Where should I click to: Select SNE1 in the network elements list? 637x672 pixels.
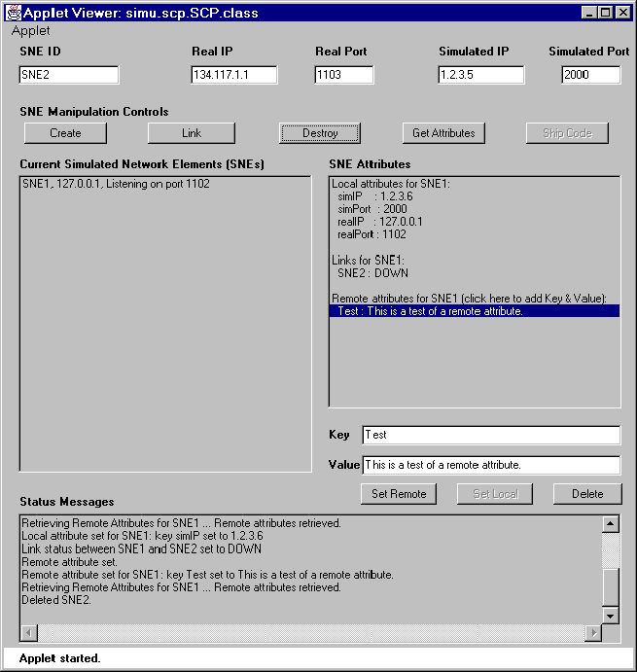coord(115,184)
